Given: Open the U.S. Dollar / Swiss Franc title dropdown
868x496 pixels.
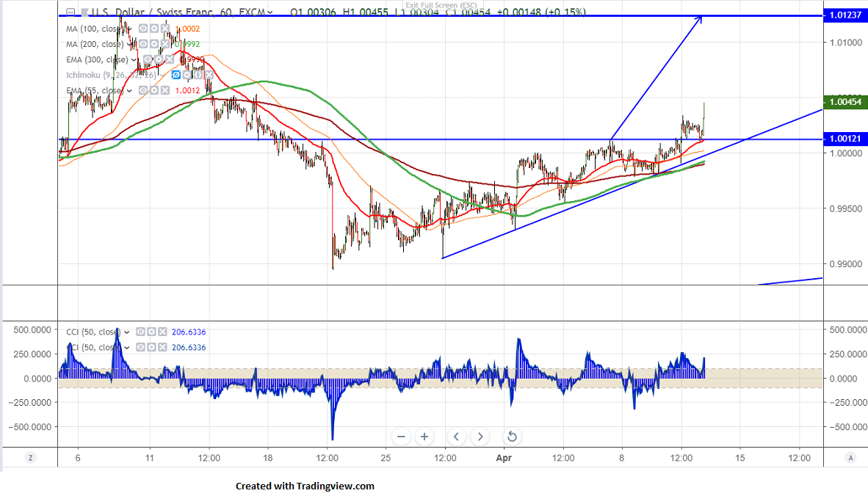Looking at the screenshot, I should point(270,12).
